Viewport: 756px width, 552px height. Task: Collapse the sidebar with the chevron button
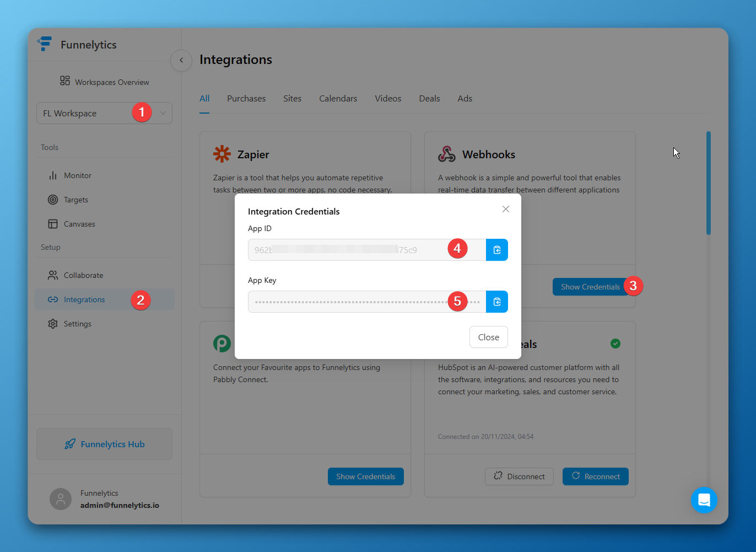[x=181, y=60]
